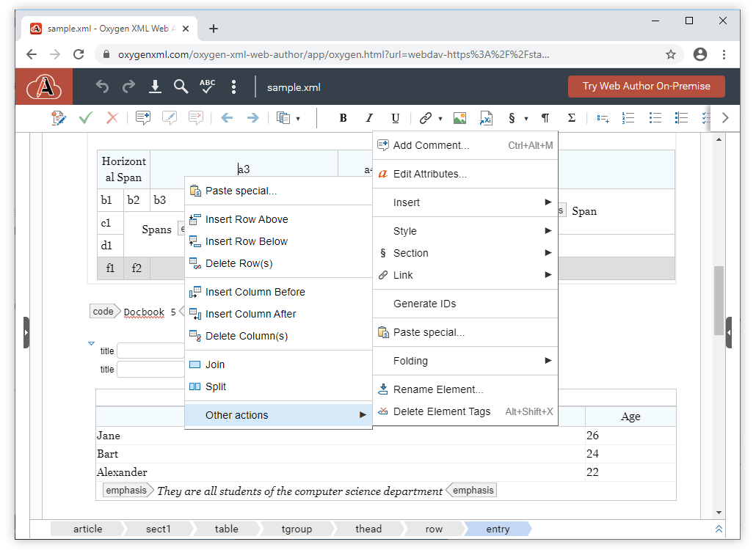The width and height of the screenshot is (756, 550).
Task: Click the first title input field
Action: point(151,351)
